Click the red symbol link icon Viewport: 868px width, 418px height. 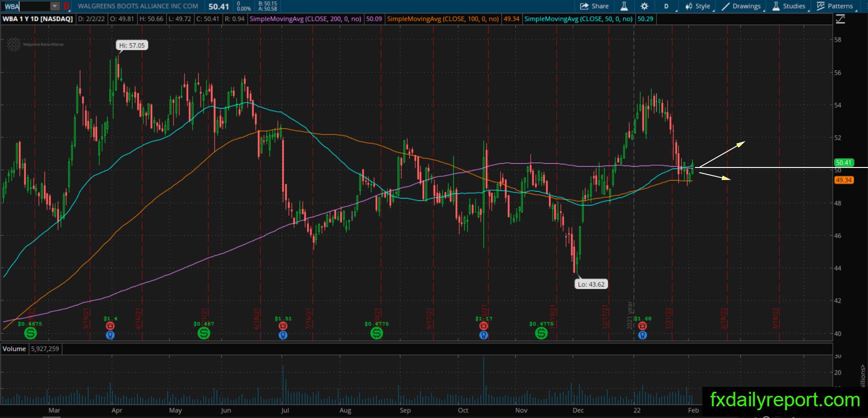66,6
